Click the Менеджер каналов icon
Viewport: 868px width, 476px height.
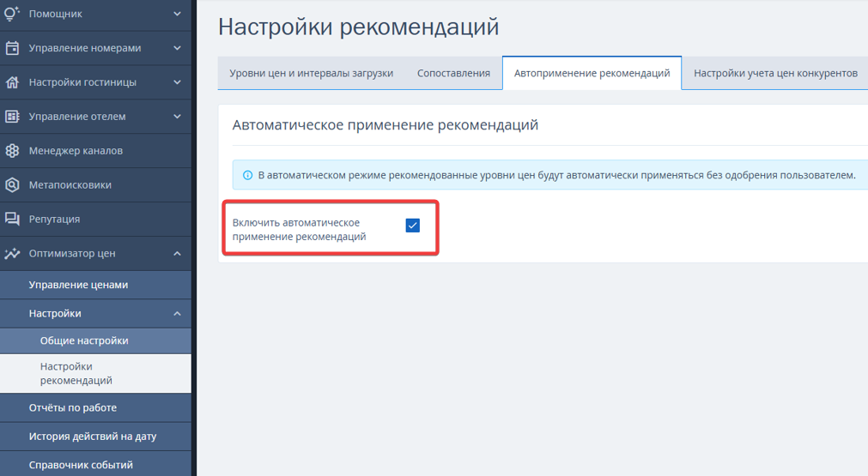[x=12, y=151]
